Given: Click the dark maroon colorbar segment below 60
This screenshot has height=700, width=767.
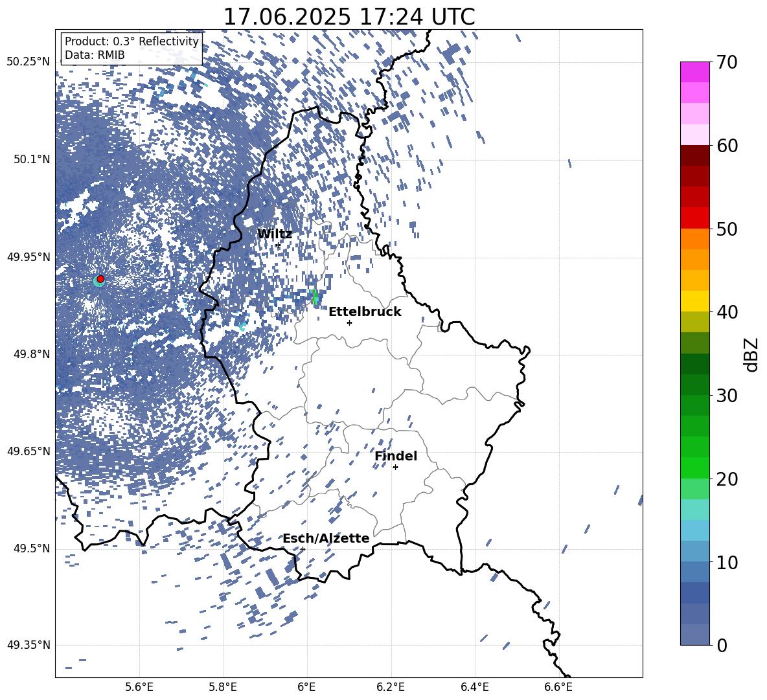Looking at the screenshot, I should (x=694, y=156).
